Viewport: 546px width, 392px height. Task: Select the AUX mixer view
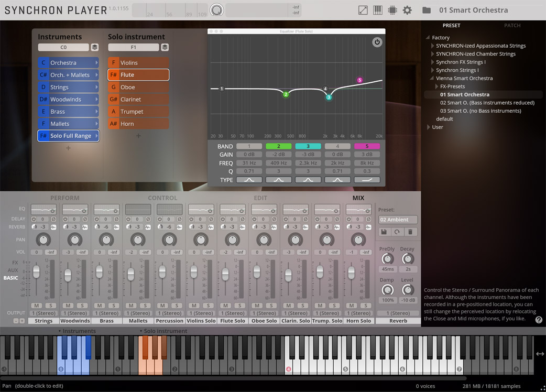(x=13, y=270)
